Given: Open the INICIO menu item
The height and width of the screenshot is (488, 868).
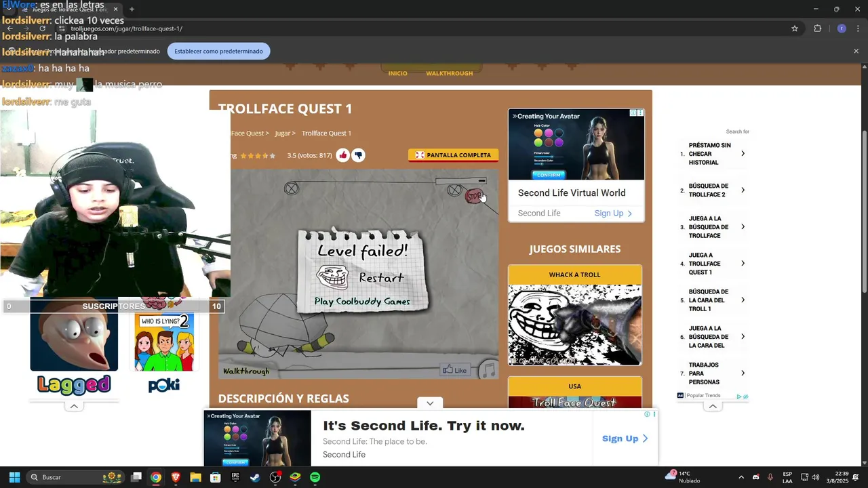Looking at the screenshot, I should [398, 73].
